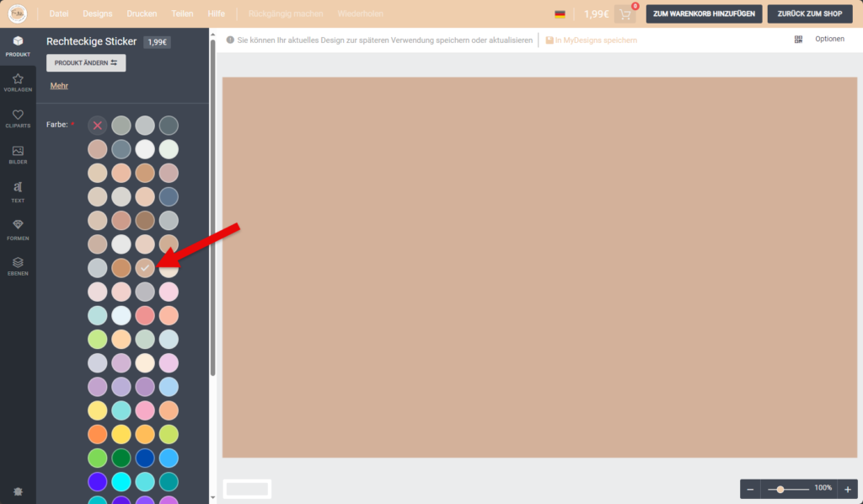Image resolution: width=863 pixels, height=504 pixels.
Task: Click Zum Warenkorb hinzufügen button
Action: [x=705, y=14]
